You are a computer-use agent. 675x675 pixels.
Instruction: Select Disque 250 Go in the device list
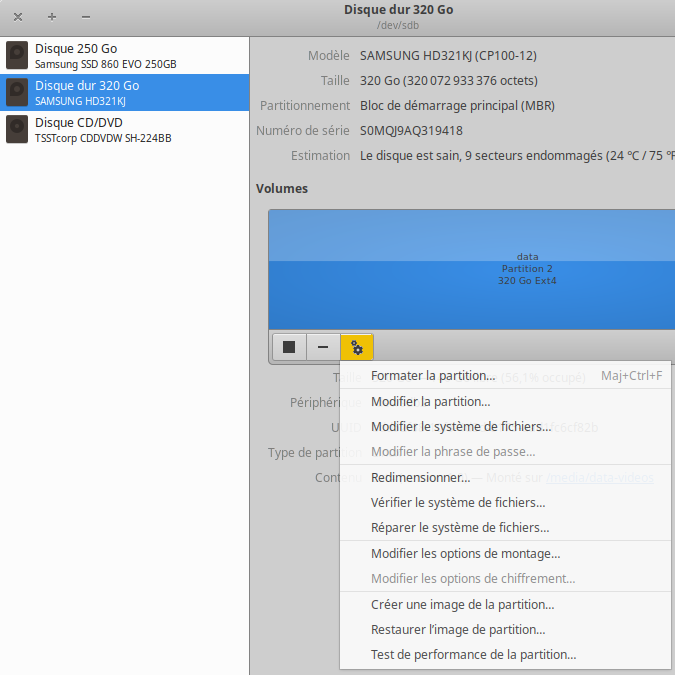tap(124, 56)
